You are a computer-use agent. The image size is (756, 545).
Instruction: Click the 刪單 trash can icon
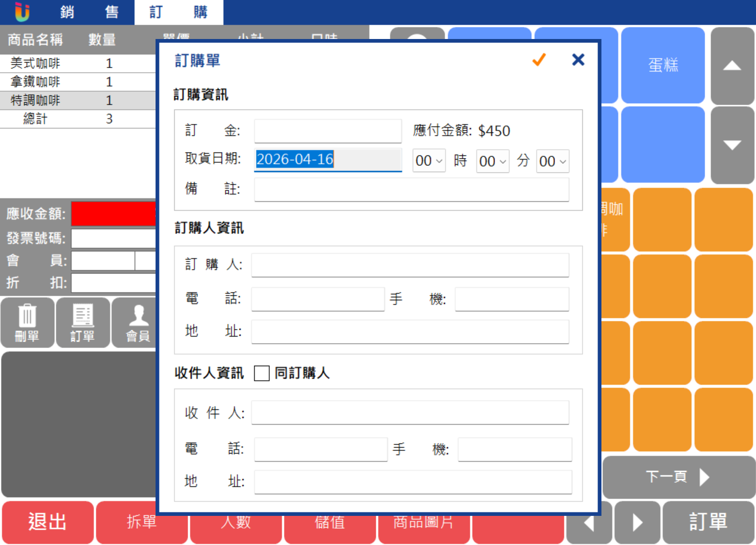pos(27,323)
